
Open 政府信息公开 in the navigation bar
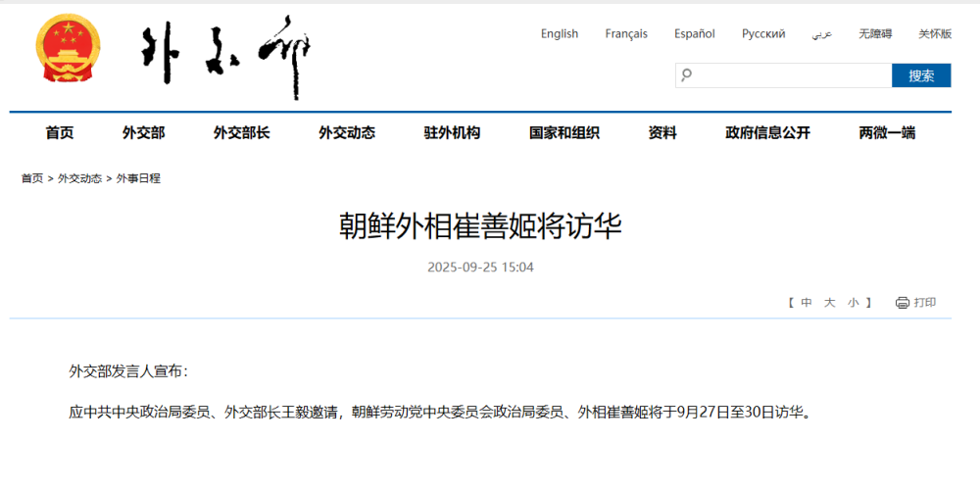click(767, 133)
